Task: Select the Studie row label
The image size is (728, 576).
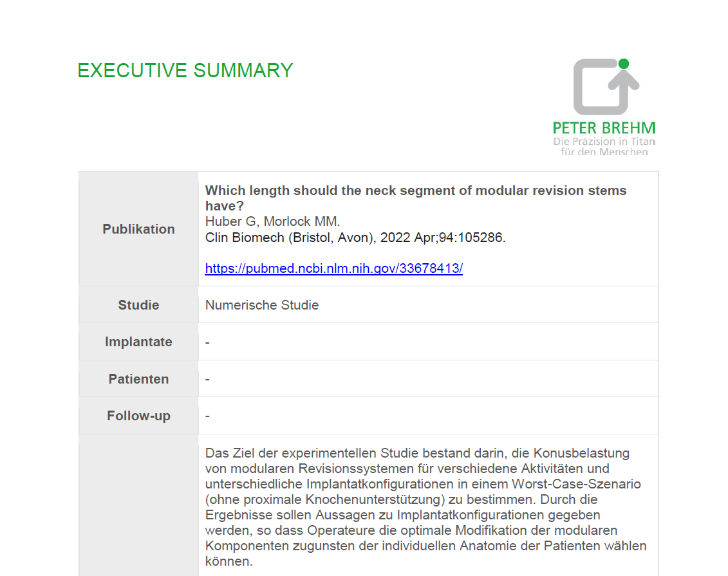Action: [x=138, y=305]
